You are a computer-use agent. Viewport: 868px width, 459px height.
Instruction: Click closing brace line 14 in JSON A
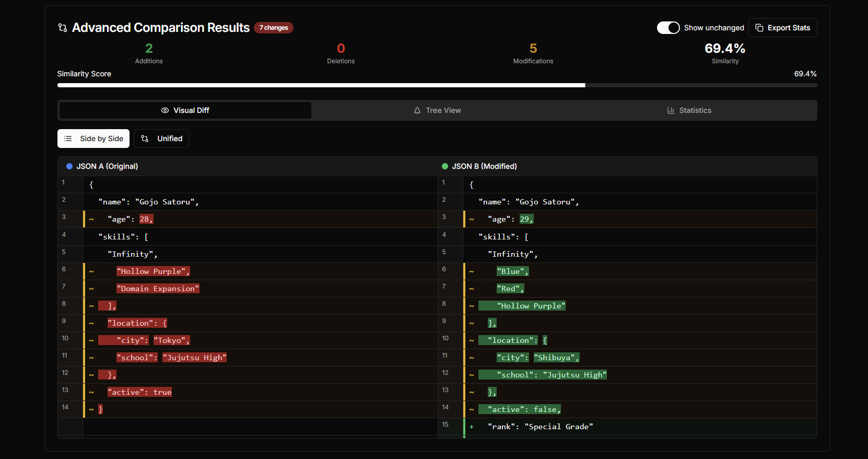click(x=261, y=409)
